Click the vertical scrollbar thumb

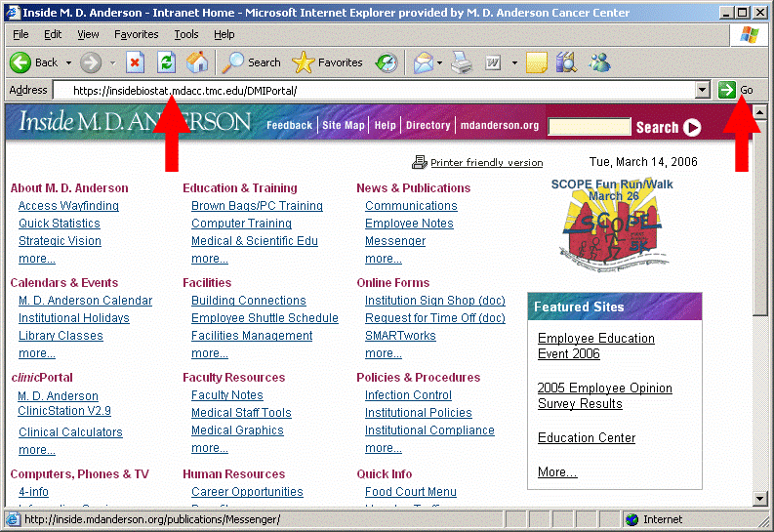(760, 217)
